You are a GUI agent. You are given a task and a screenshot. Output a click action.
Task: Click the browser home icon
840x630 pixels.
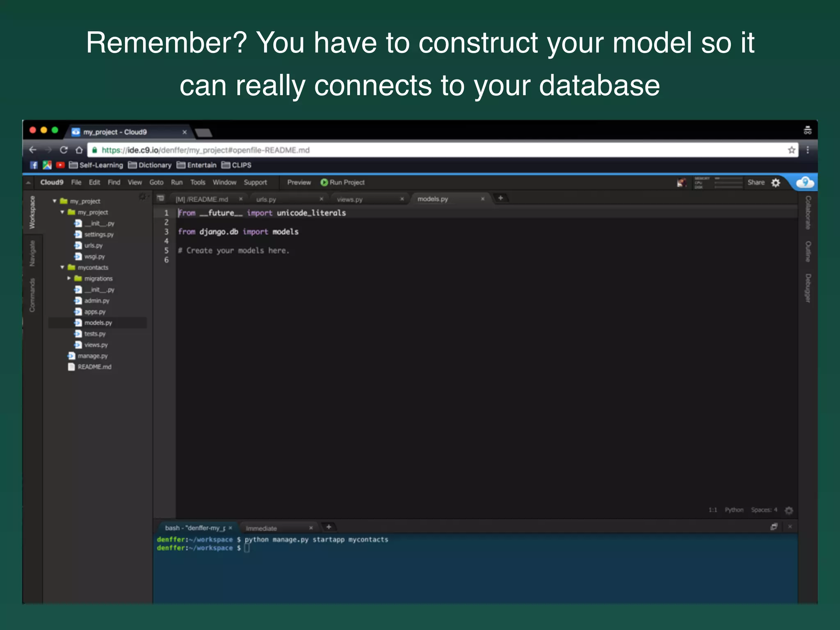[x=79, y=150]
